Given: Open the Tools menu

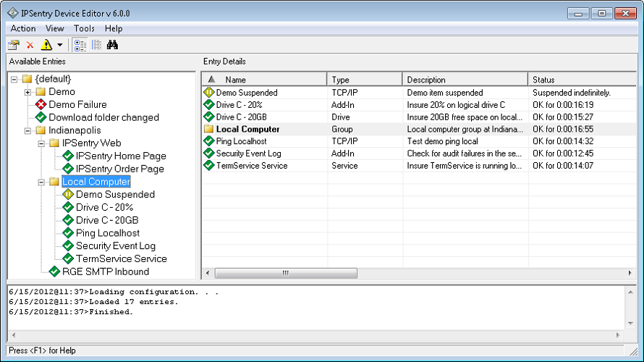Looking at the screenshot, I should (x=84, y=28).
